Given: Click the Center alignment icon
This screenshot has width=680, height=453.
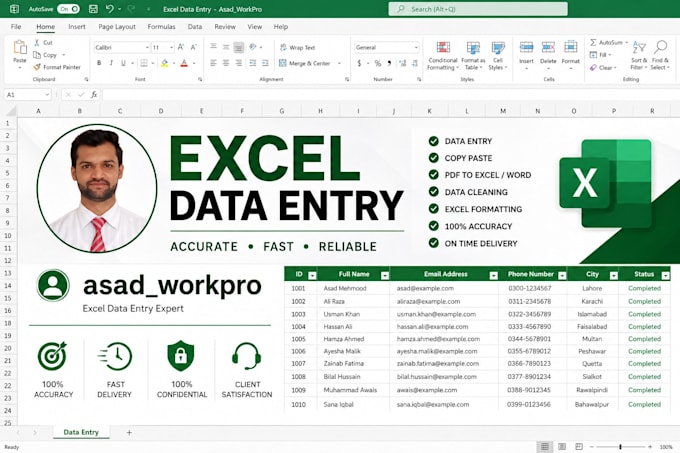Looking at the screenshot, I should [x=226, y=63].
